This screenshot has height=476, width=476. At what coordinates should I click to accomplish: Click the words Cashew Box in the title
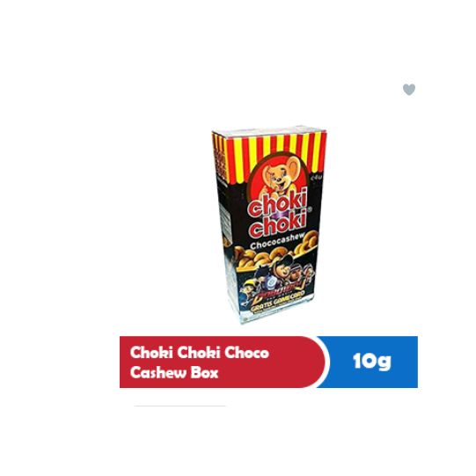(174, 372)
